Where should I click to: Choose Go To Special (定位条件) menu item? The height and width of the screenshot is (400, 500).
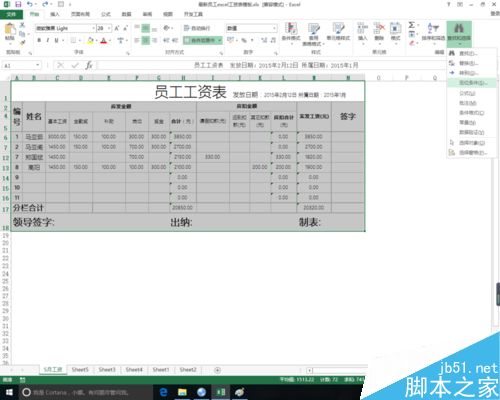(x=472, y=82)
